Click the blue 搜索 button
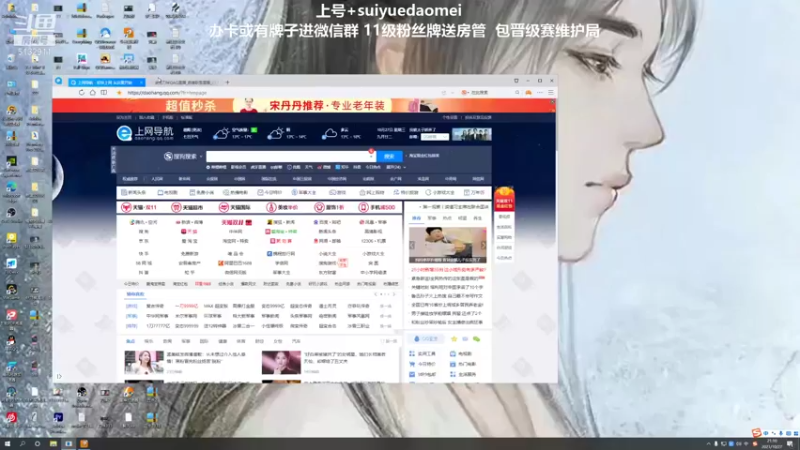This screenshot has height=450, width=800. (389, 156)
